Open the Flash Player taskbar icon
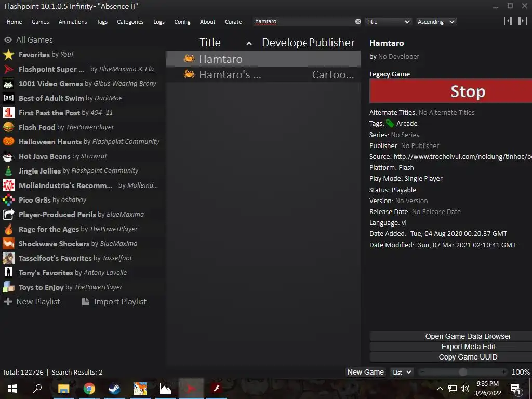Image resolution: width=532 pixels, height=399 pixels. pyautogui.click(x=216, y=389)
